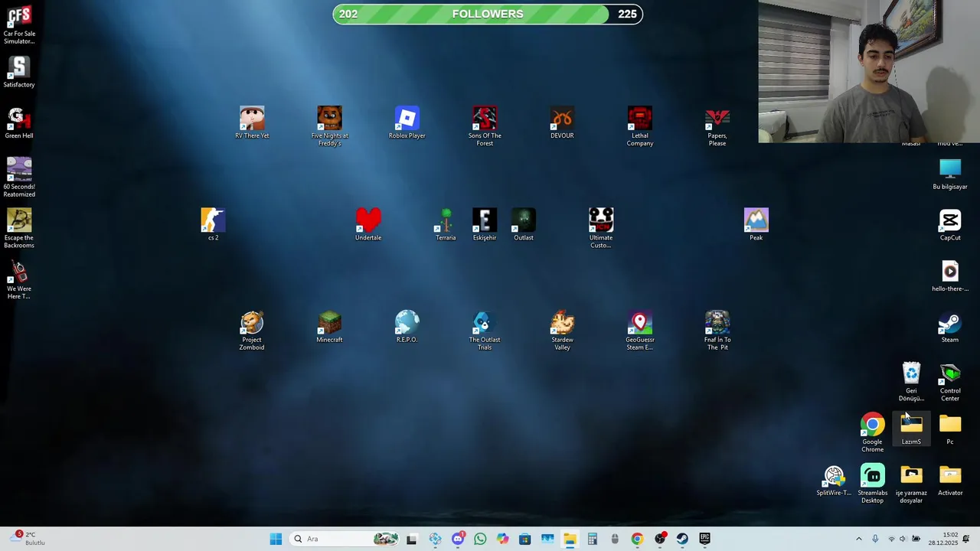Select the Control Center shortcut
The image size is (980, 551).
point(950,382)
